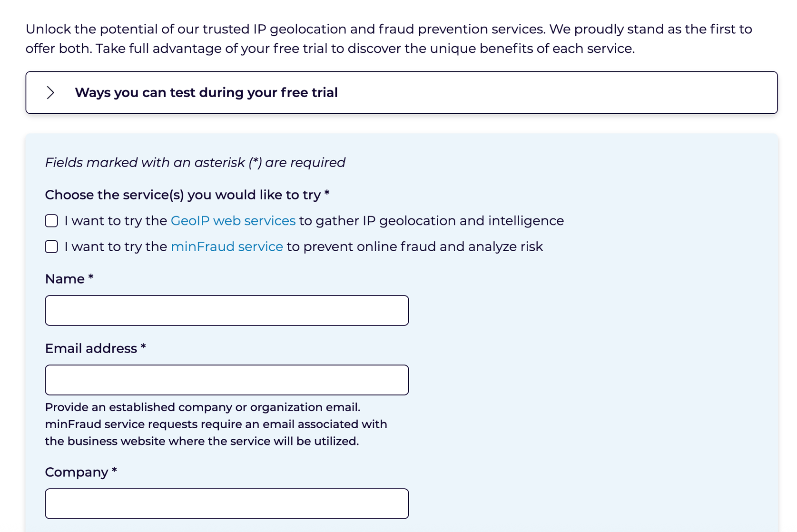This screenshot has height=532, width=797.
Task: Click the 'Ways you can test' accordion header
Action: [207, 92]
